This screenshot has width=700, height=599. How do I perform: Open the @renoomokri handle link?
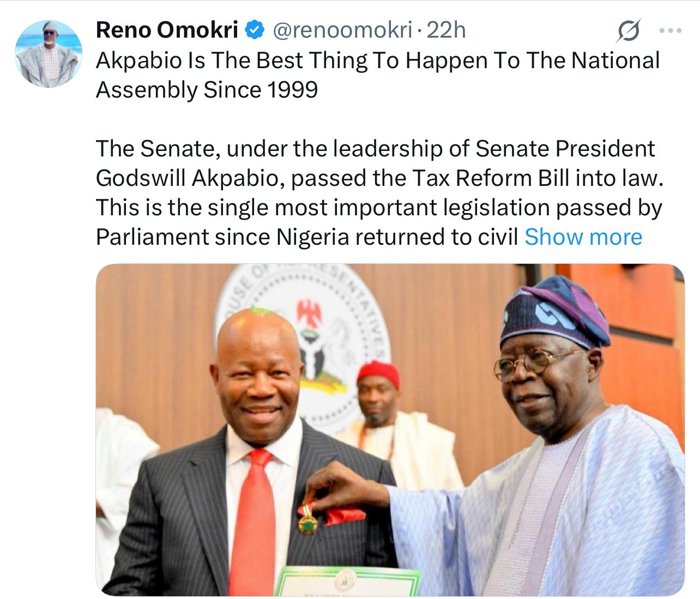click(x=341, y=31)
